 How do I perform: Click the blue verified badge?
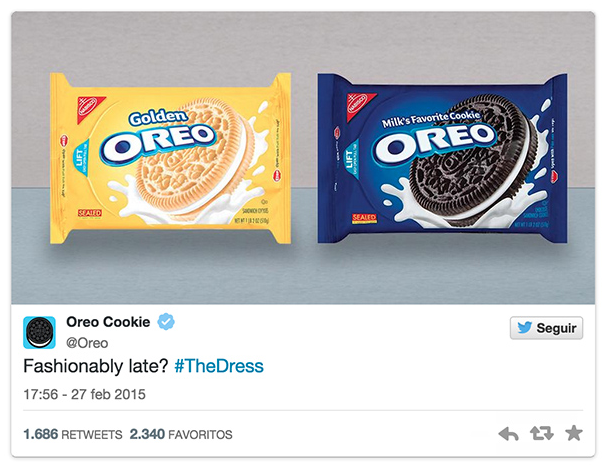coord(166,322)
